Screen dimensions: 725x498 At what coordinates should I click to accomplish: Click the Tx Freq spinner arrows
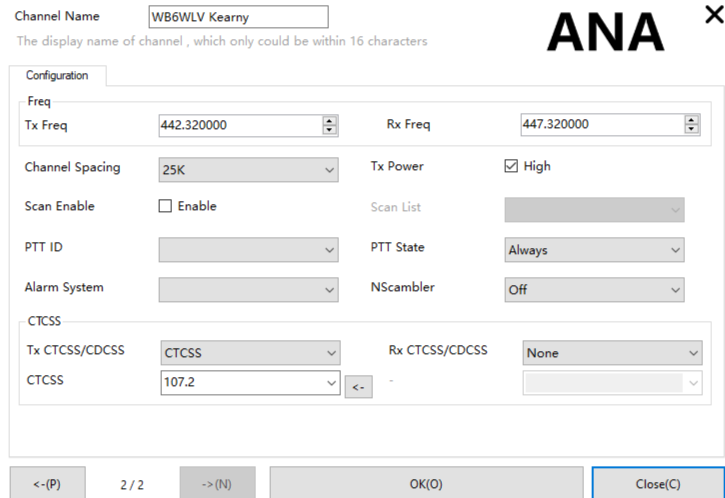pyautogui.click(x=330, y=125)
